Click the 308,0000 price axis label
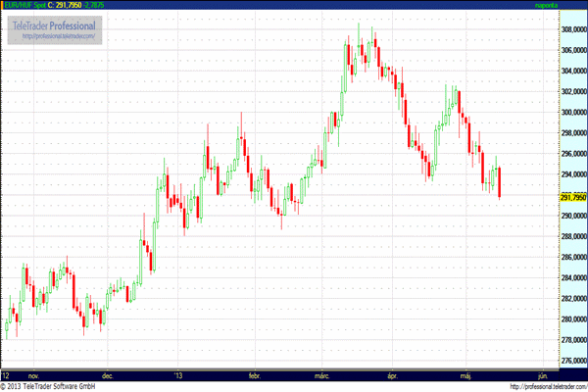 [x=570, y=29]
